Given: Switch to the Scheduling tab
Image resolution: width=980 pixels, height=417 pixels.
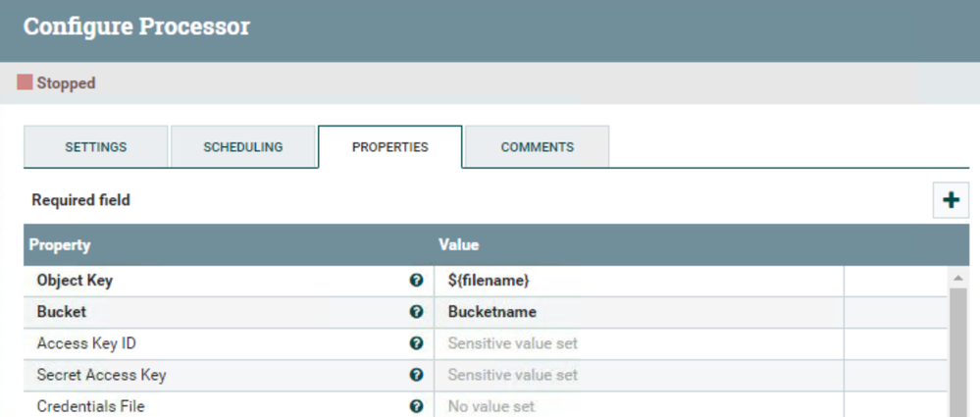Looking at the screenshot, I should click(243, 147).
